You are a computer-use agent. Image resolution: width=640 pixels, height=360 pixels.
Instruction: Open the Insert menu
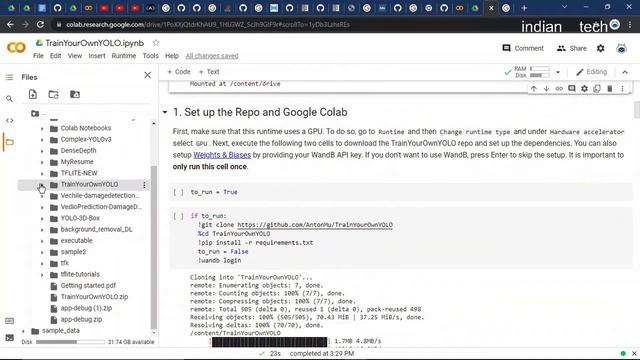[97, 56]
